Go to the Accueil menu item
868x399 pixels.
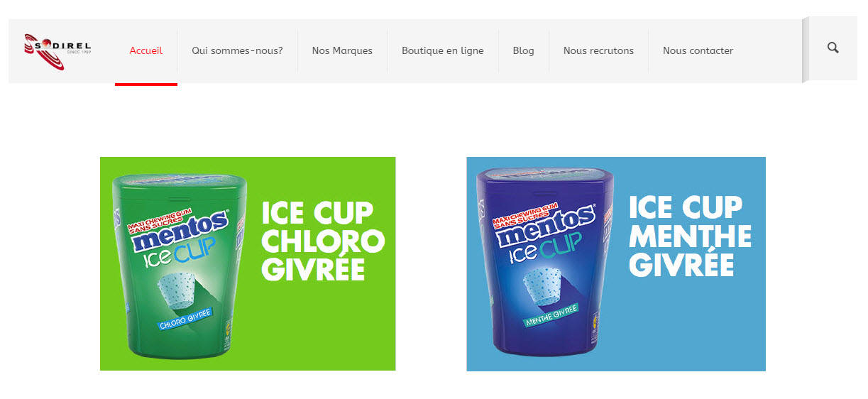tap(145, 50)
